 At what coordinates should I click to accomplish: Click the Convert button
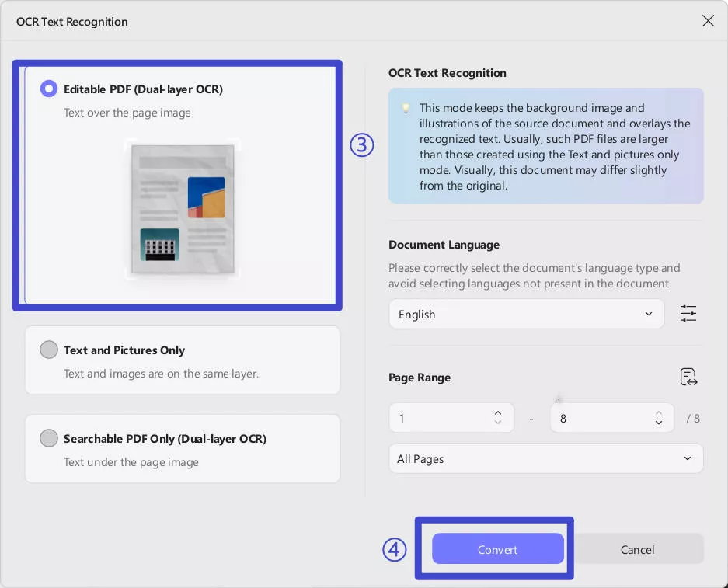(497, 549)
